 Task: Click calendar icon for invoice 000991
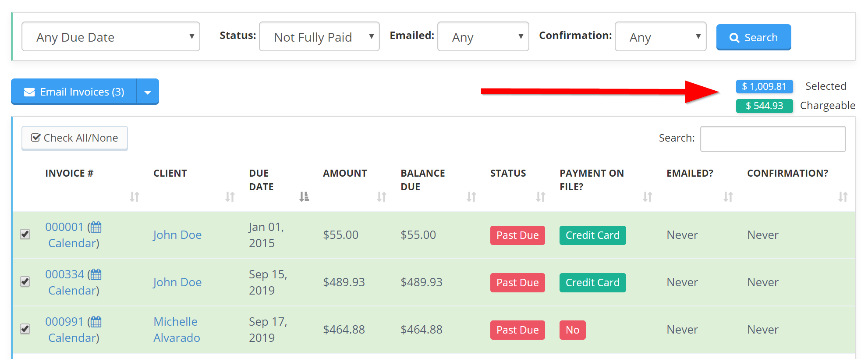96,322
